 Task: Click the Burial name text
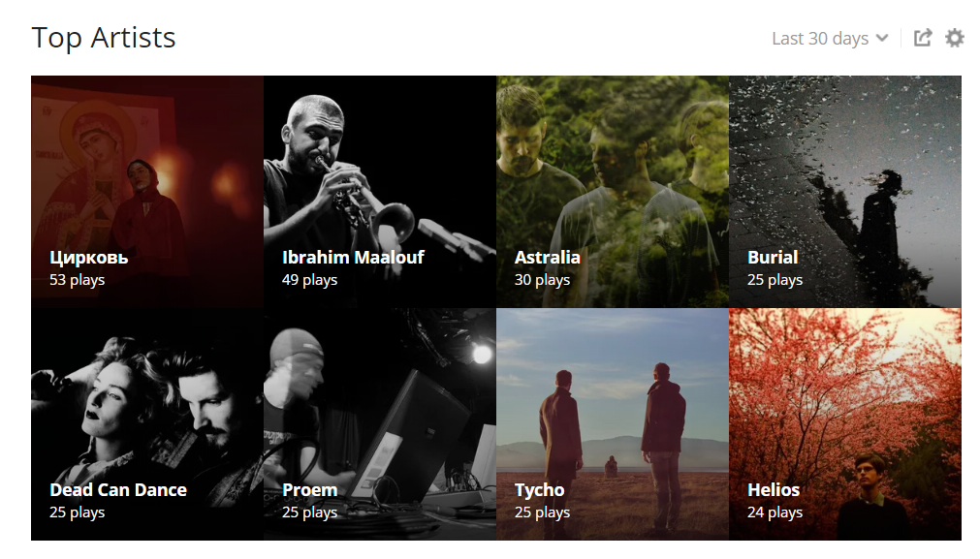[773, 258]
